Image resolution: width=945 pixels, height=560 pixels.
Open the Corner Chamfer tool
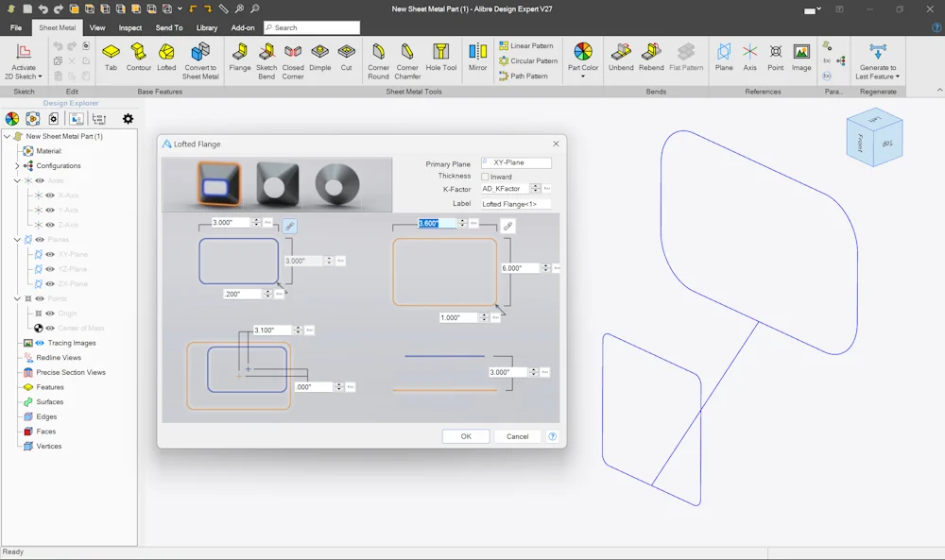coord(407,60)
